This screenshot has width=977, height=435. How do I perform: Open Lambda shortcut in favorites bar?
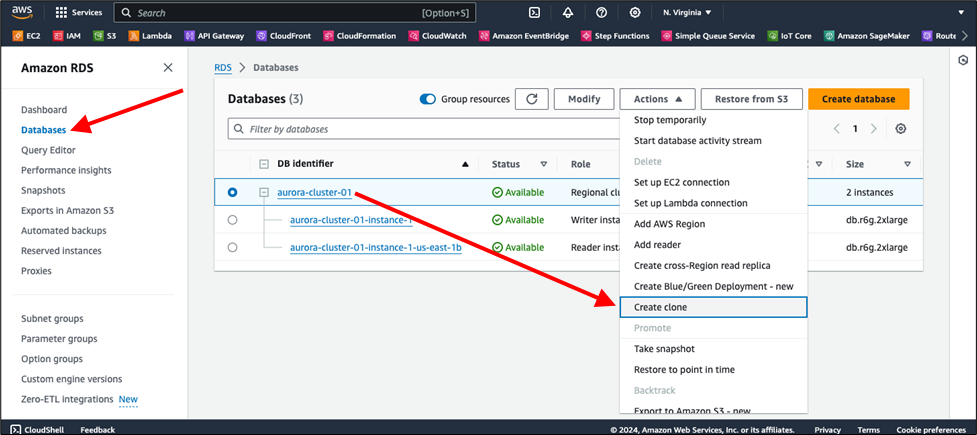click(150, 36)
